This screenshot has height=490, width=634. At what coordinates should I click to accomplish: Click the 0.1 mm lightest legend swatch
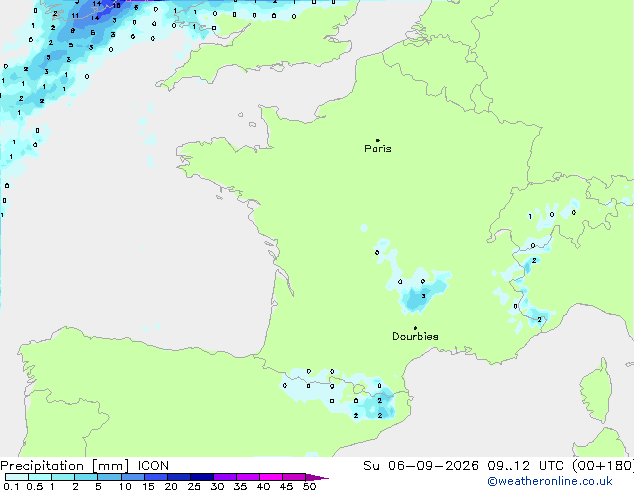click(x=17, y=477)
